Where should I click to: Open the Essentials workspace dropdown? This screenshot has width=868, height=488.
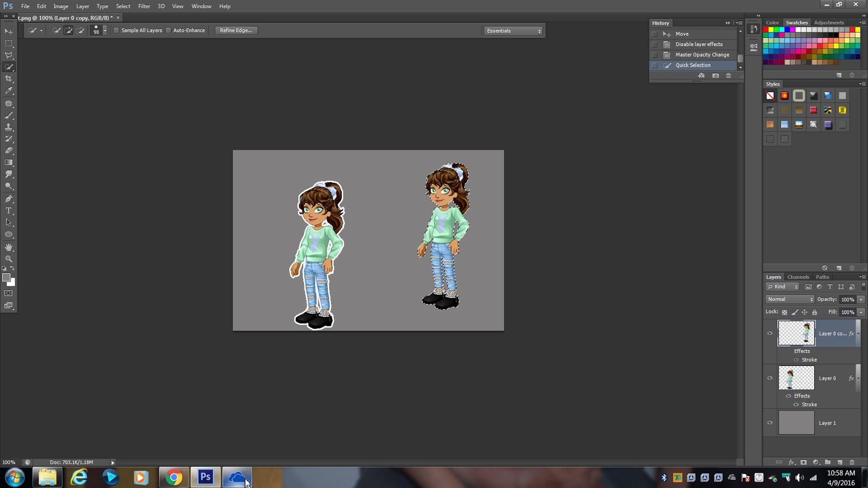[x=513, y=31]
